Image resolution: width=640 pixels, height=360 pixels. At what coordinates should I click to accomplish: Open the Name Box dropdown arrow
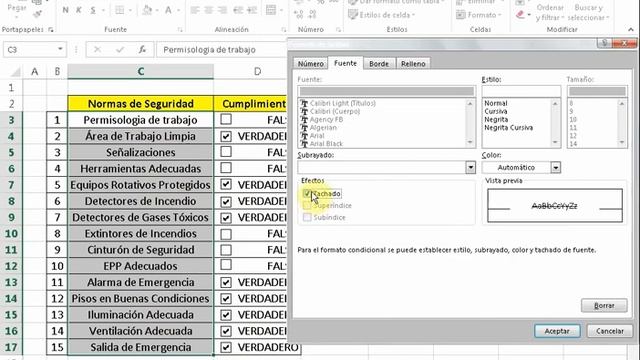pos(60,49)
